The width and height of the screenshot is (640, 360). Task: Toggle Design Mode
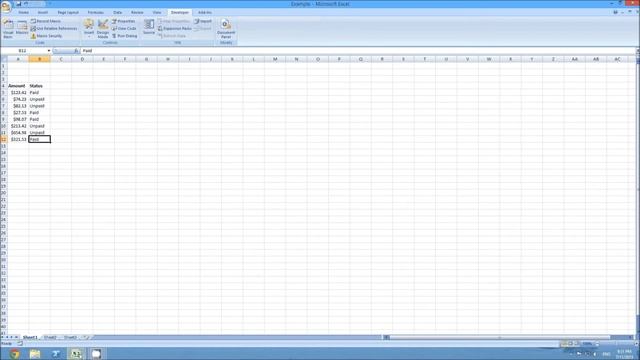103,29
